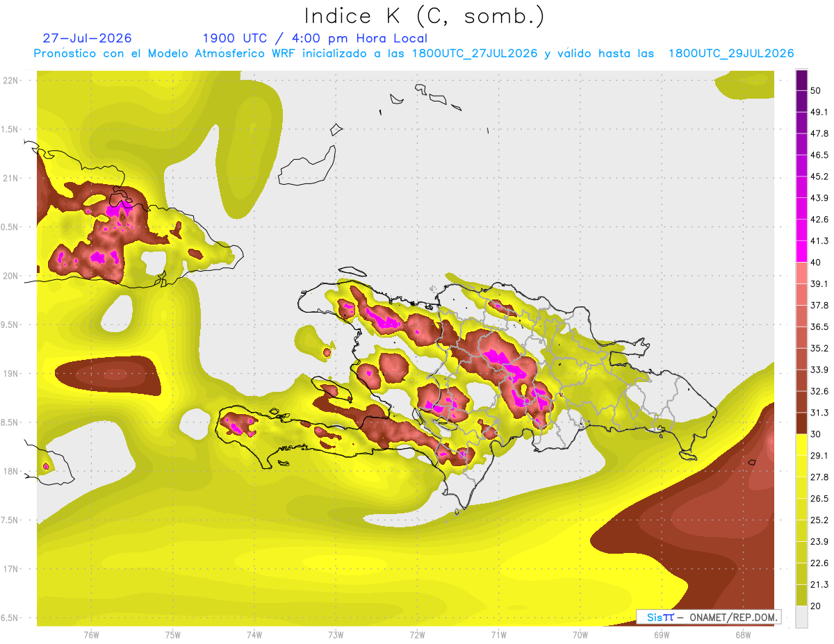Click the '0.5N' latitude label
834x644 pixels.
10,227
